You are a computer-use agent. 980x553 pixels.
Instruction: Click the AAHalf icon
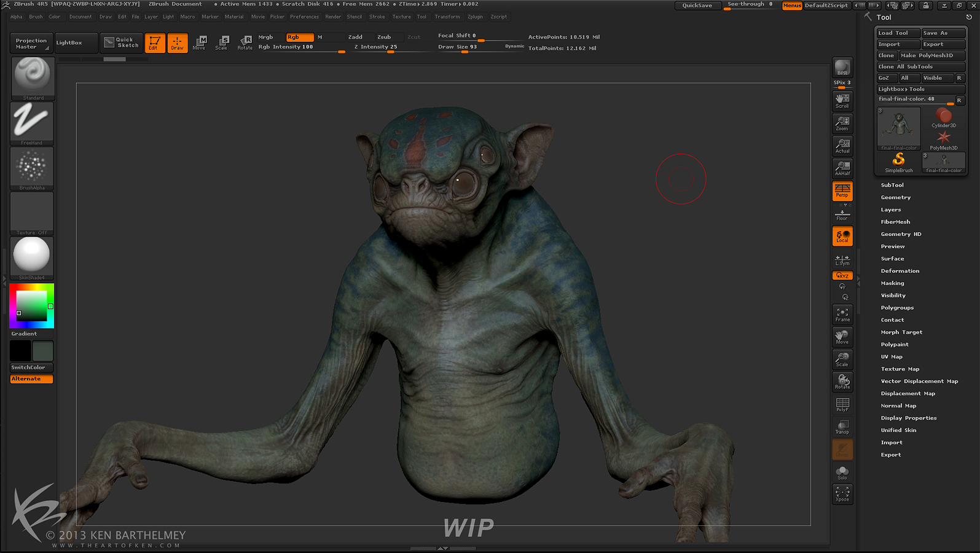point(842,168)
